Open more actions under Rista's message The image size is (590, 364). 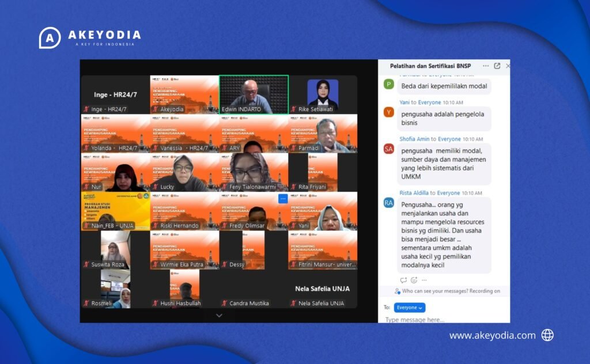424,280
